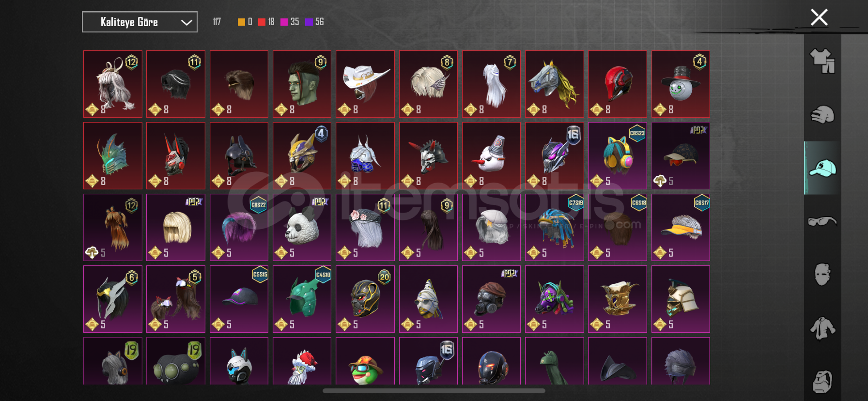Click the dropdown chevron arrow
Viewport: 868px width, 401px height.
[186, 22]
